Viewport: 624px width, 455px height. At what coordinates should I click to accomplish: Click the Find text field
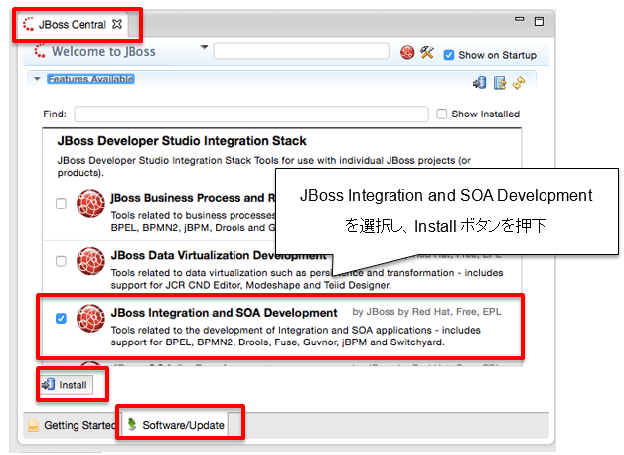251,114
